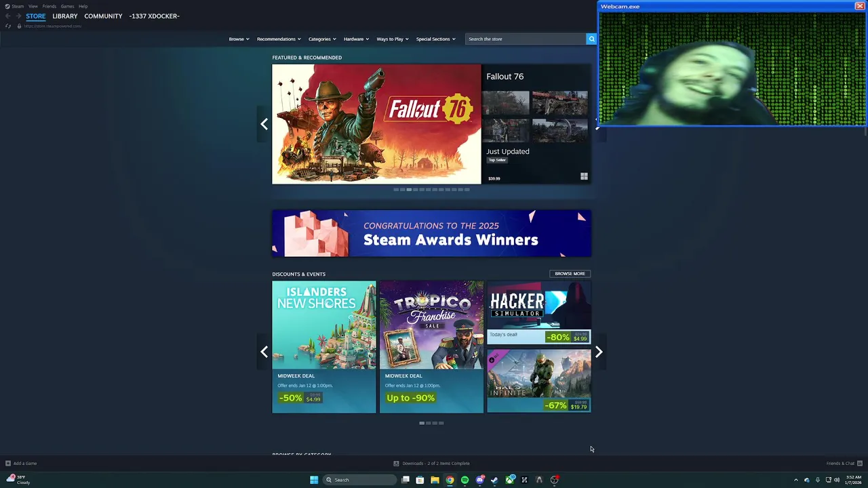The width and height of the screenshot is (868, 488).
Task: Open the Hacker Simulator daily deal
Action: [x=539, y=312]
